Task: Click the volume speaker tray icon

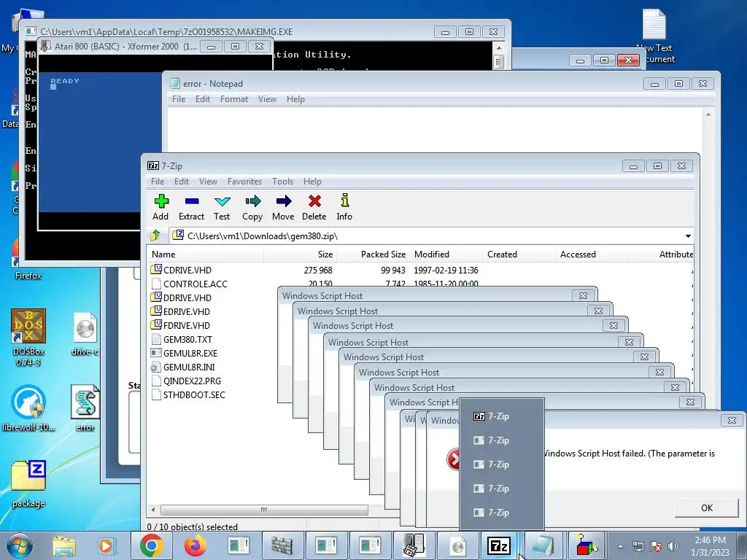Action: coord(673,546)
